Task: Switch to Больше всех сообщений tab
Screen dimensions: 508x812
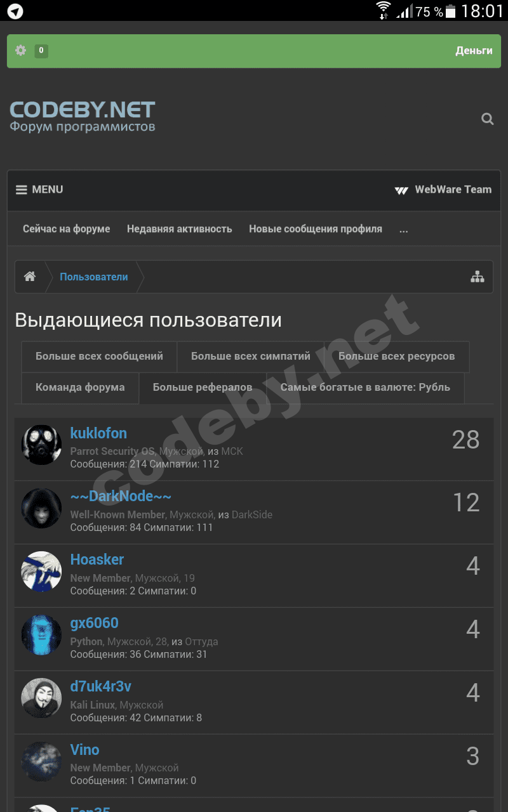Action: tap(99, 357)
